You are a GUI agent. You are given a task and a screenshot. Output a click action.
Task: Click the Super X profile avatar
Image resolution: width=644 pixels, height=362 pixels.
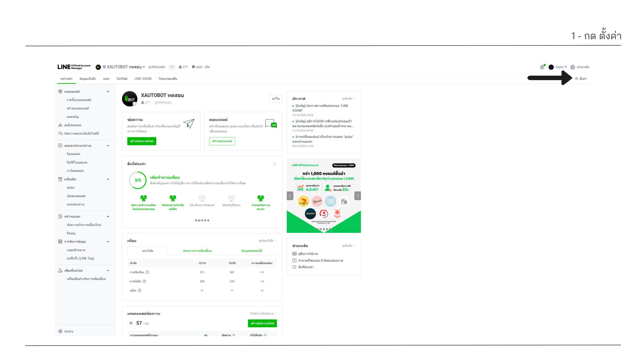(551, 67)
